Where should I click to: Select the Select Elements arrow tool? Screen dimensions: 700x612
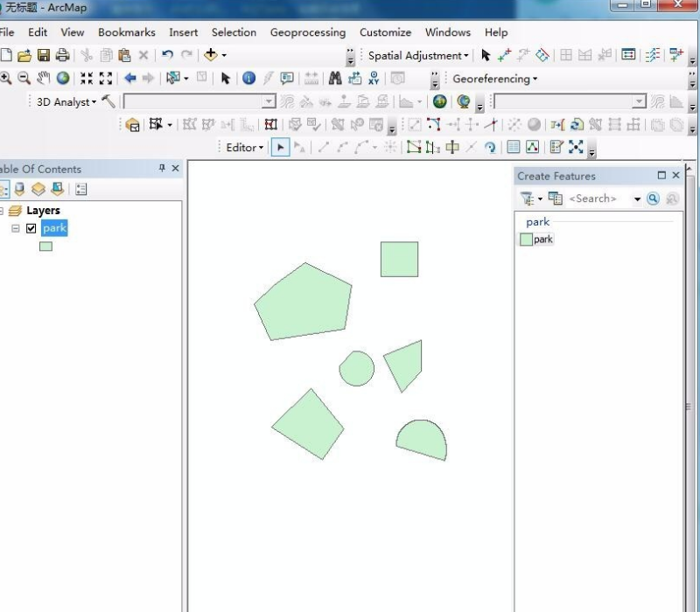coord(226,79)
